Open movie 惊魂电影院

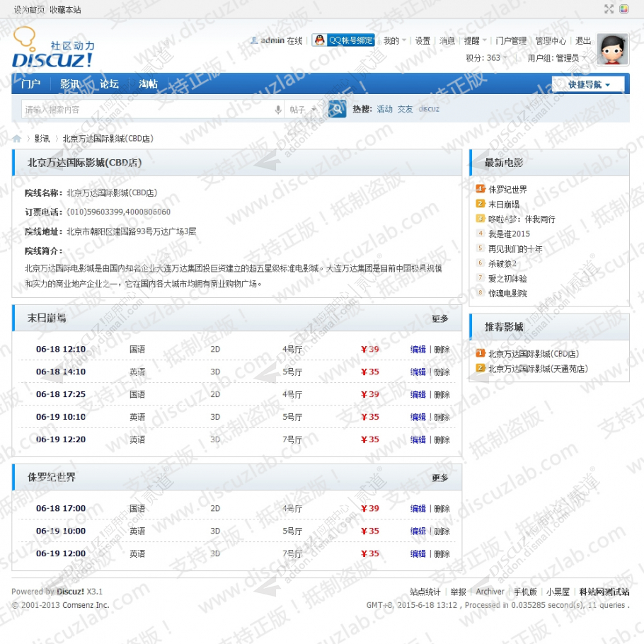coord(507,293)
